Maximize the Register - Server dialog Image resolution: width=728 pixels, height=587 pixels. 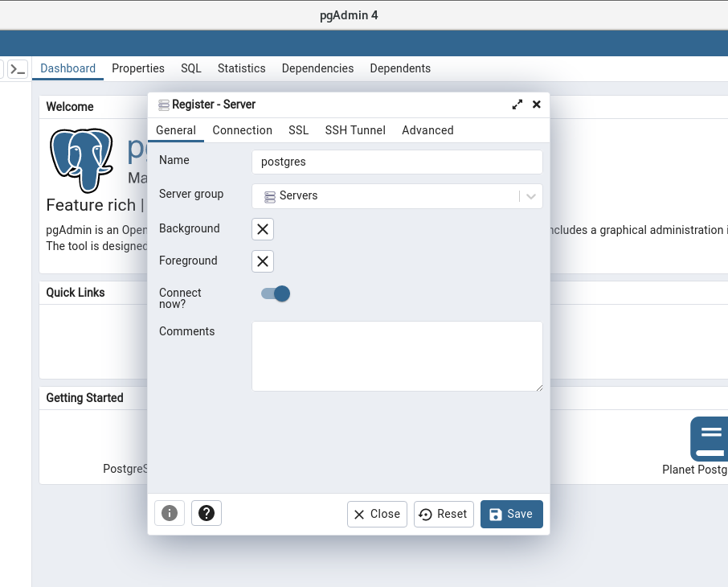tap(517, 105)
